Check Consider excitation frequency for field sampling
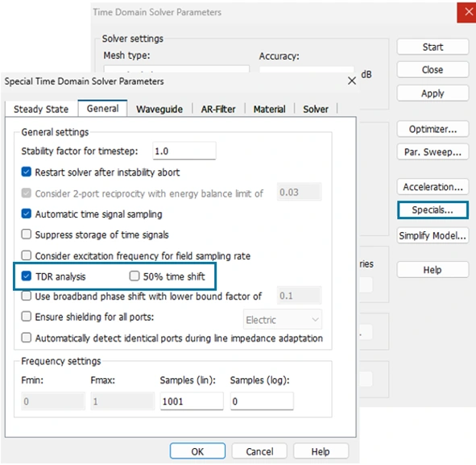The image size is (476, 465). click(x=27, y=255)
